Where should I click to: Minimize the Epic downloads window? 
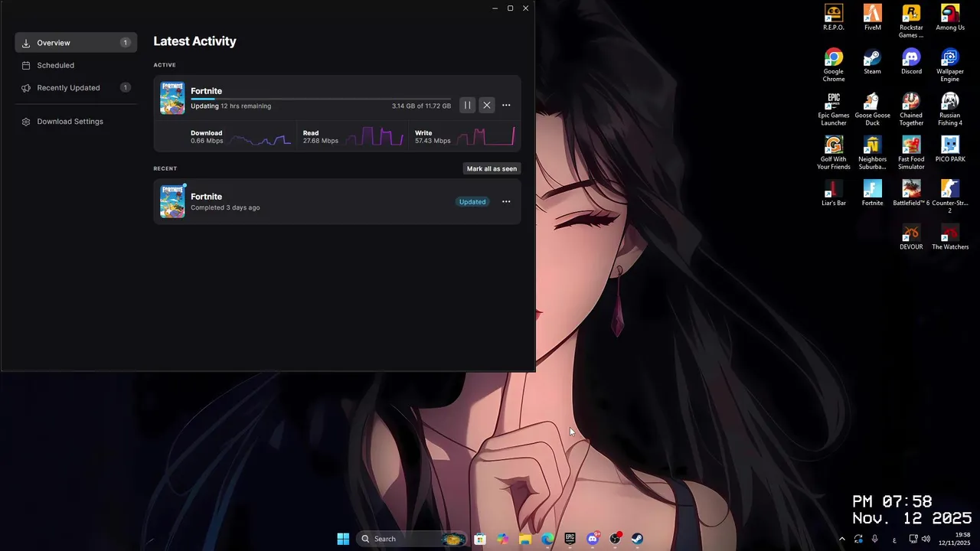click(495, 8)
